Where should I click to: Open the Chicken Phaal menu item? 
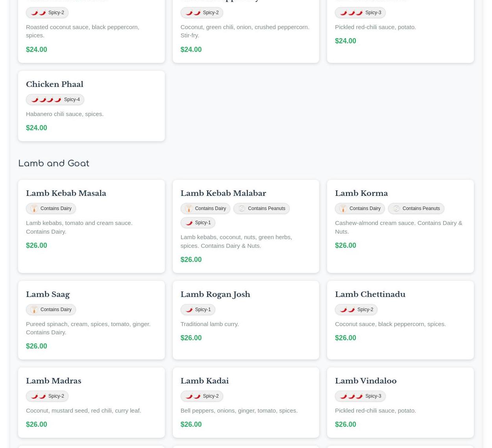[x=55, y=84]
